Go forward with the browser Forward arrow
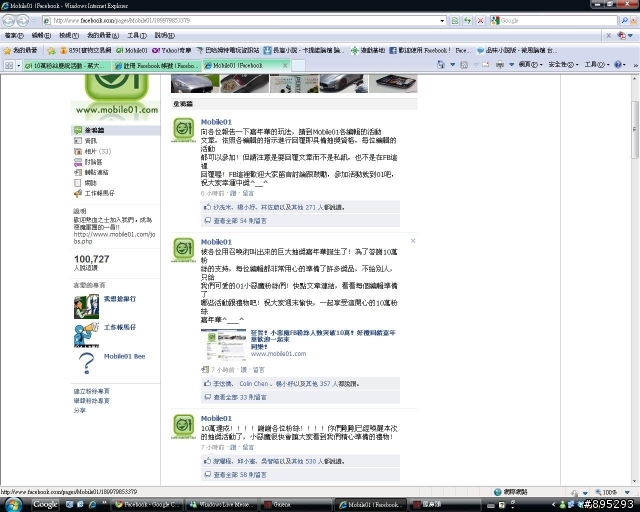 (x=23, y=20)
